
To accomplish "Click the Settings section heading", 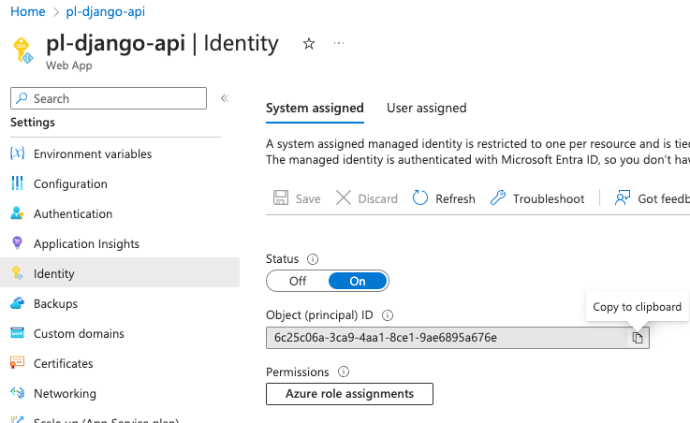I will point(33,122).
